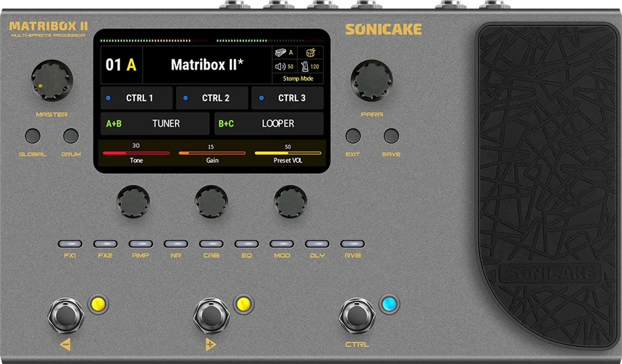622x364 pixels.
Task: Push the EXIT button
Action: click(x=353, y=136)
